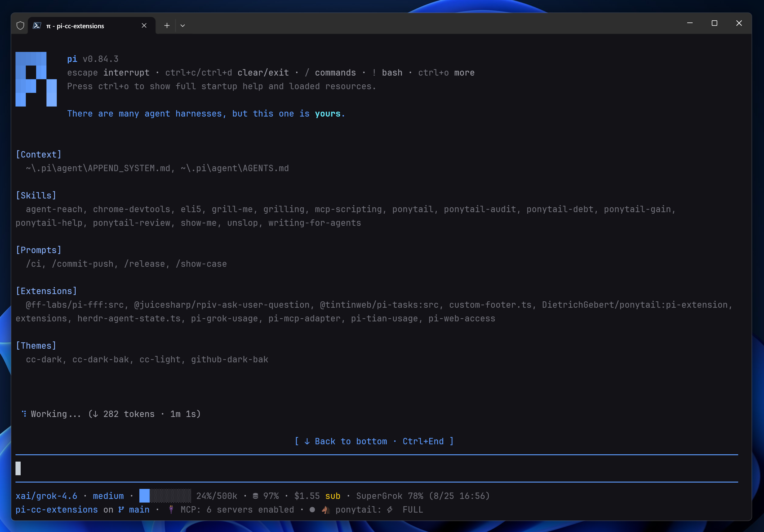Screen dimensions: 764x532
Task: Click the herdr-agent-state.ts extension
Action: point(129,318)
